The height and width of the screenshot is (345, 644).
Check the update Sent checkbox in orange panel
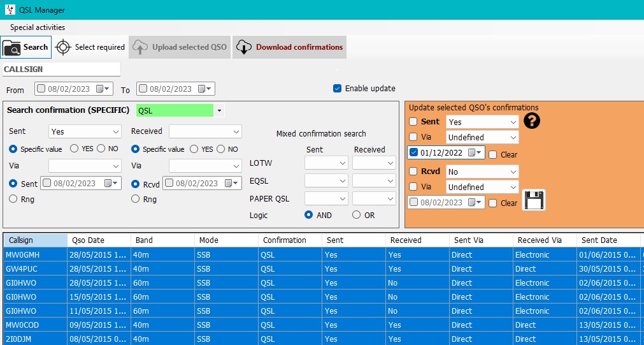(413, 122)
